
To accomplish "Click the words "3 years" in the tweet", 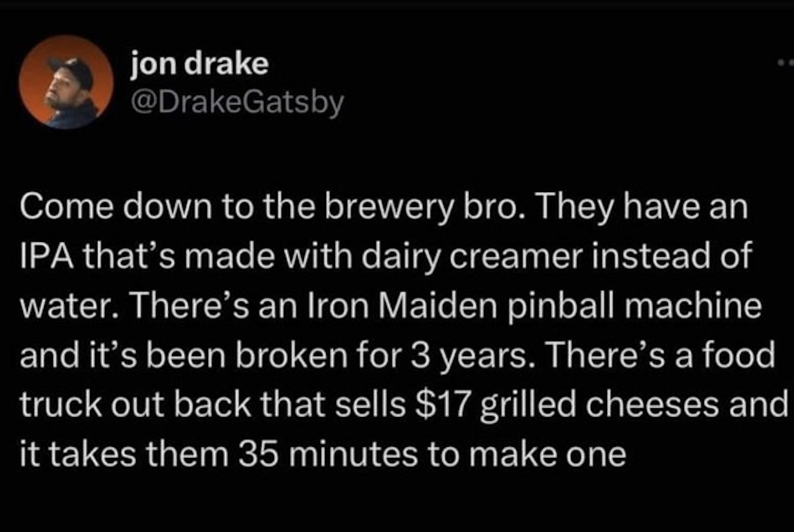I will point(468,355).
